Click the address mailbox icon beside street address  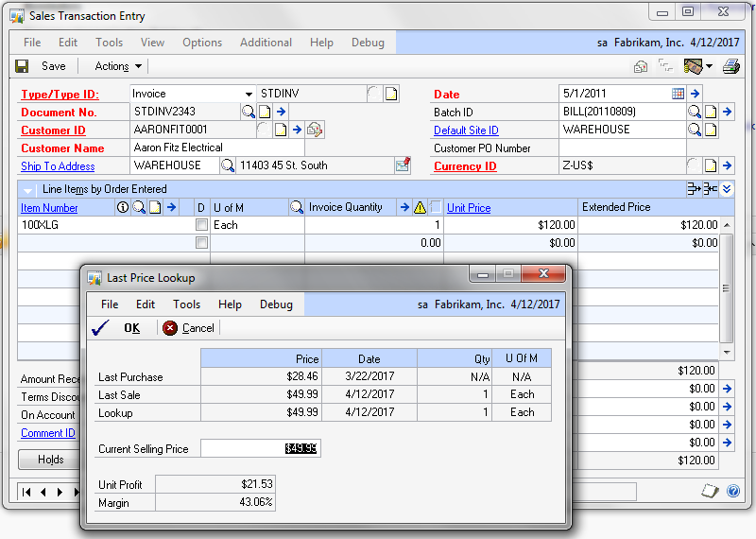(x=403, y=165)
